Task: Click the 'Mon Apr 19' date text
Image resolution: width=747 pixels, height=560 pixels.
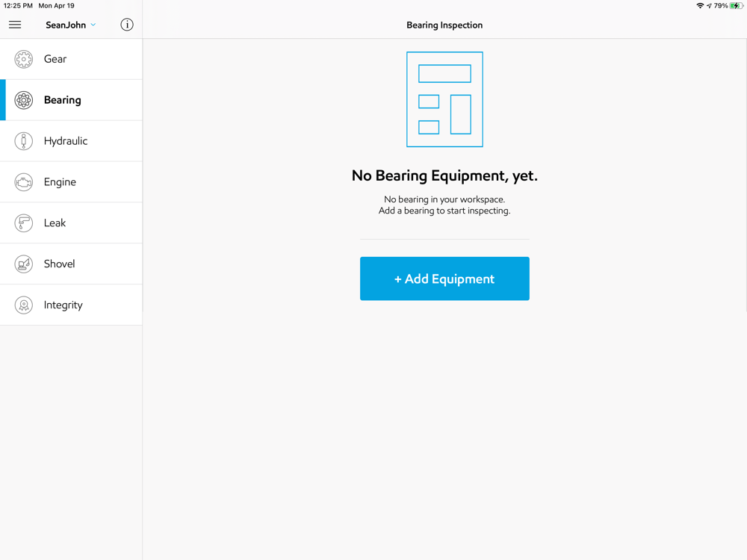Action: (56, 6)
